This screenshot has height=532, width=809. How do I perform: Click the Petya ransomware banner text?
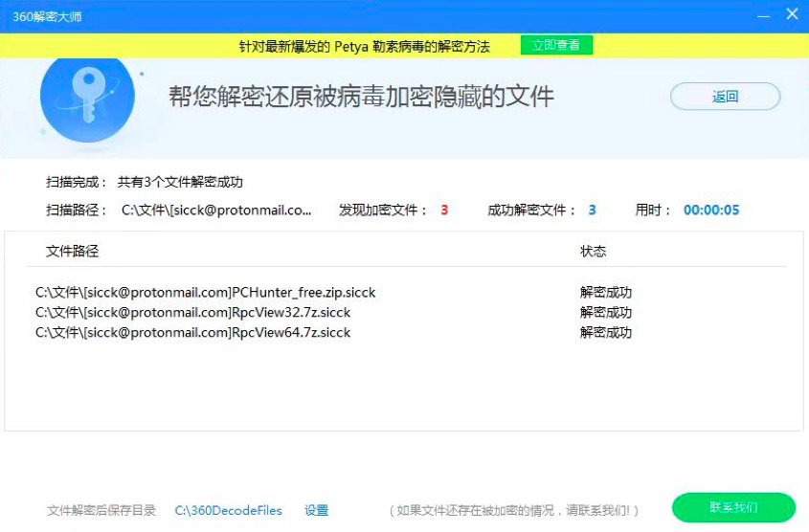[x=364, y=46]
